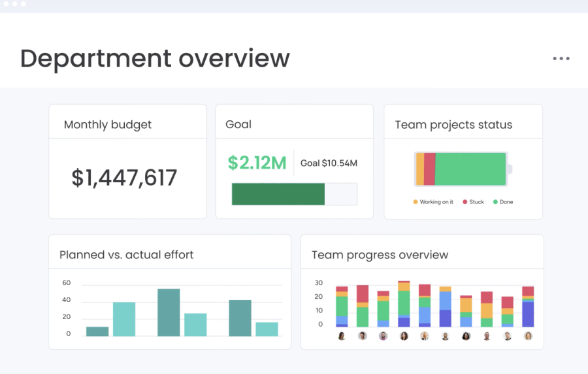The image size is (588, 374).
Task: Click the blue-purple stacked bar topped with orange
Action: (x=446, y=307)
